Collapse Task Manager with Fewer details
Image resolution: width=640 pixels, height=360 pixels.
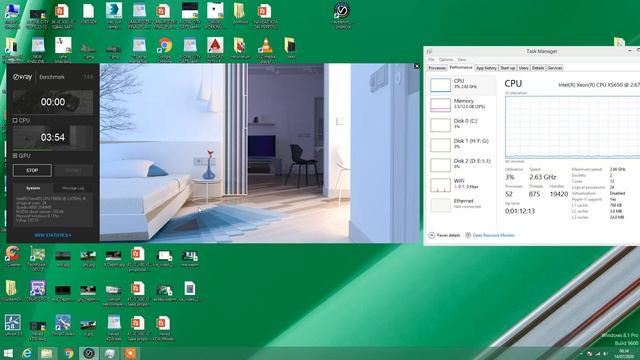444,236
